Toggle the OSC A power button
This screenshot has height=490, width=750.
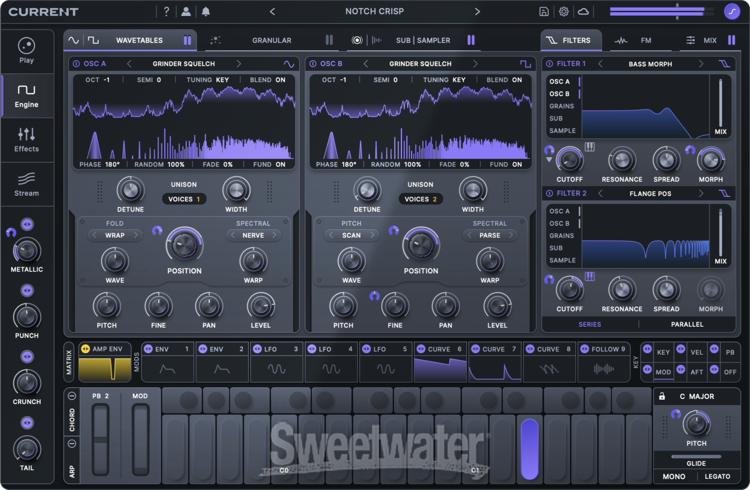tap(76, 64)
